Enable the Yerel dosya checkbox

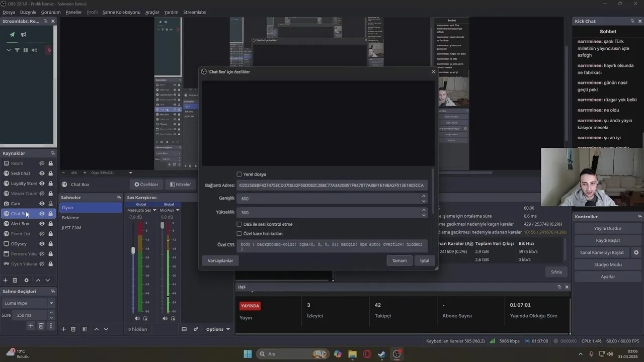tap(239, 174)
